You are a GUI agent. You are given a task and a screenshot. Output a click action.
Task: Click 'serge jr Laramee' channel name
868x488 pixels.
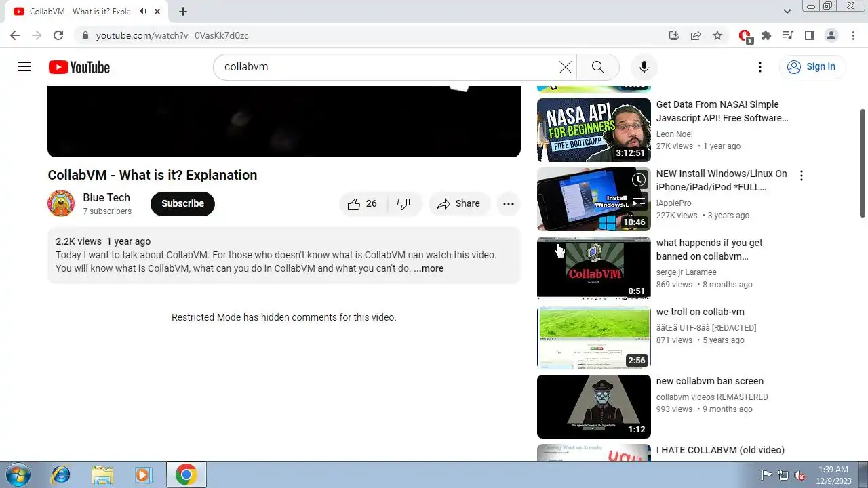686,272
